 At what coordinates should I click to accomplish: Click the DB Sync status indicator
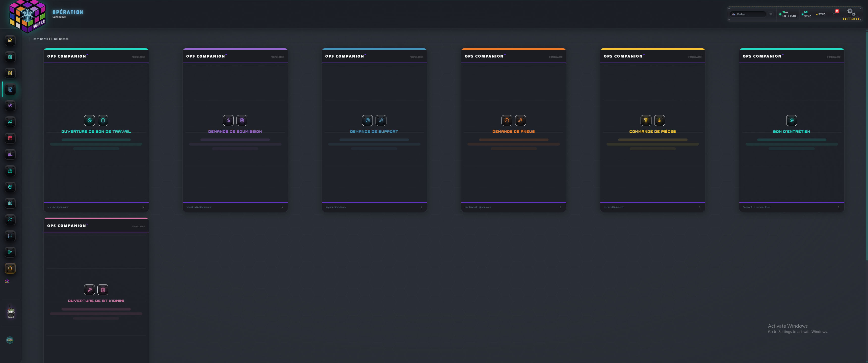807,14
